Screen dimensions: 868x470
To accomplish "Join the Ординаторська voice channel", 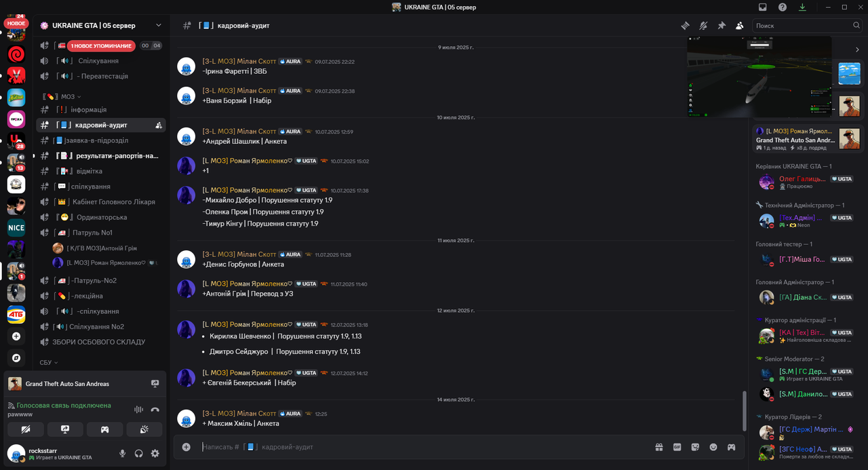I will coord(102,217).
